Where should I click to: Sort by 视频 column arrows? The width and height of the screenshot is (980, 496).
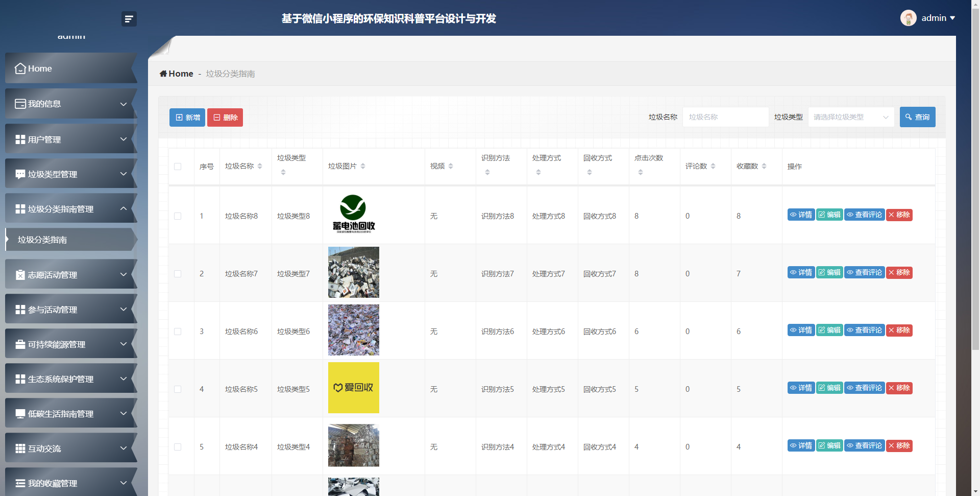[x=451, y=166]
